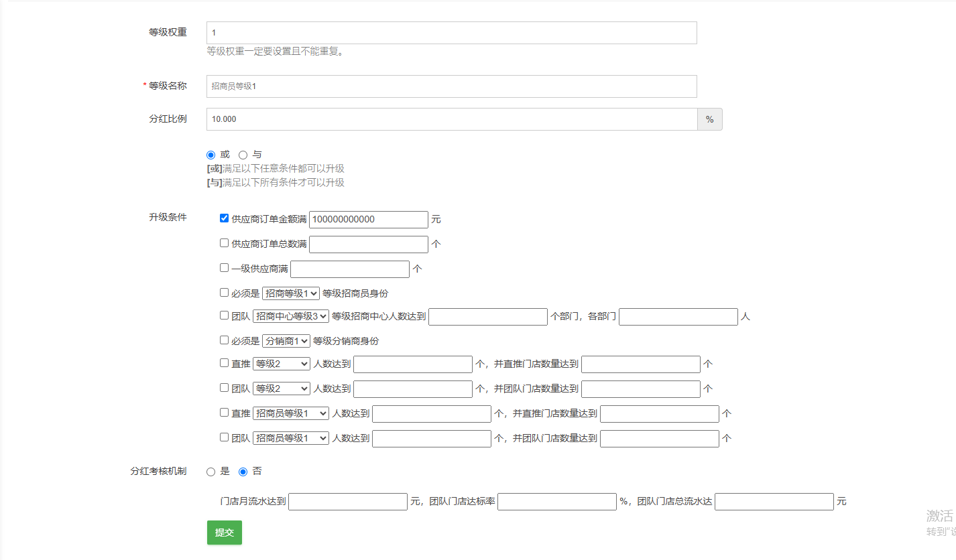Expand the 招商中心等级3 dropdown
This screenshot has width=956, height=560.
pyautogui.click(x=291, y=316)
